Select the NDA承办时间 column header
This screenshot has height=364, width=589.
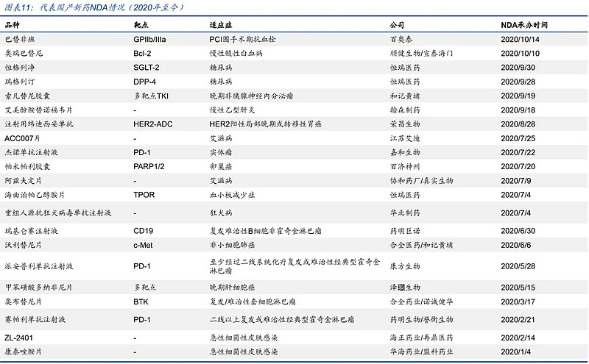[x=524, y=25]
